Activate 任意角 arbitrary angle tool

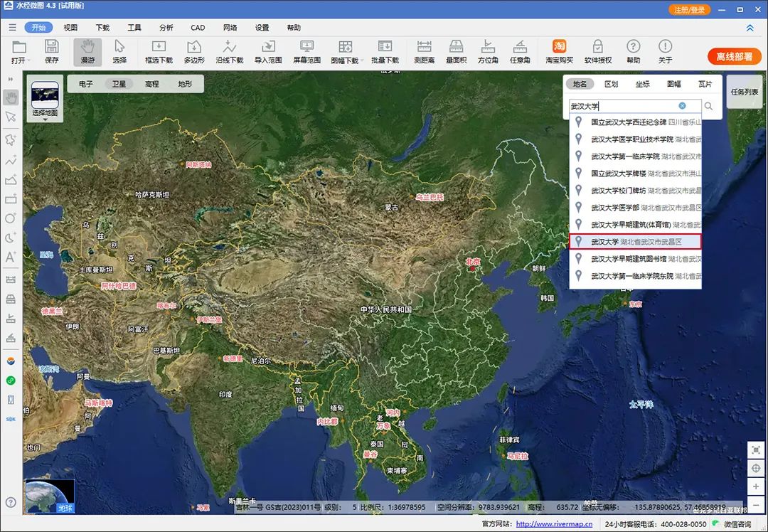click(x=520, y=51)
